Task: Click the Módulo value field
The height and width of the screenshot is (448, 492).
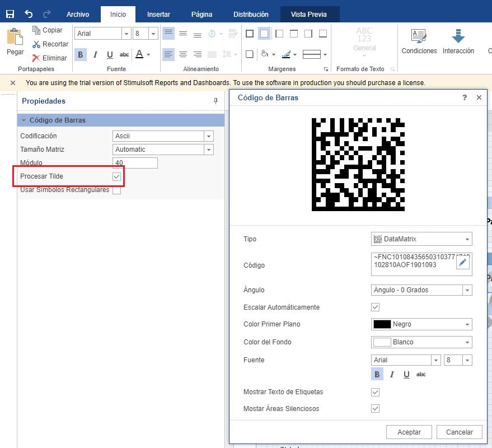Action: pyautogui.click(x=135, y=163)
